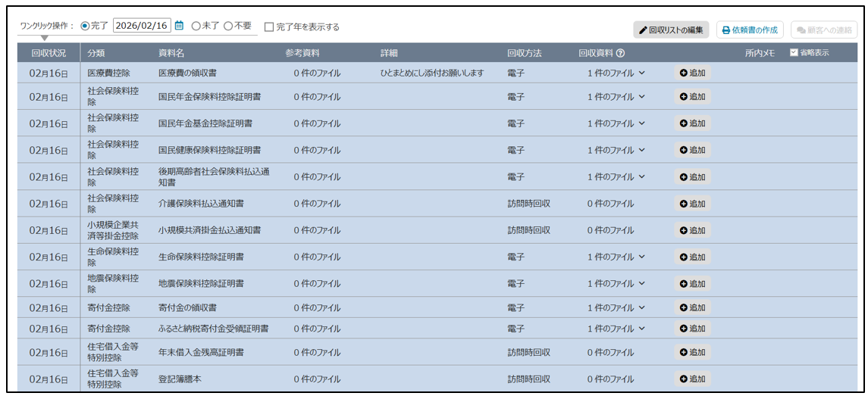Expand the 1件のファイル dropdown for 地震保険料控除証明書
Viewport: 868px width, 396px height.
641,284
